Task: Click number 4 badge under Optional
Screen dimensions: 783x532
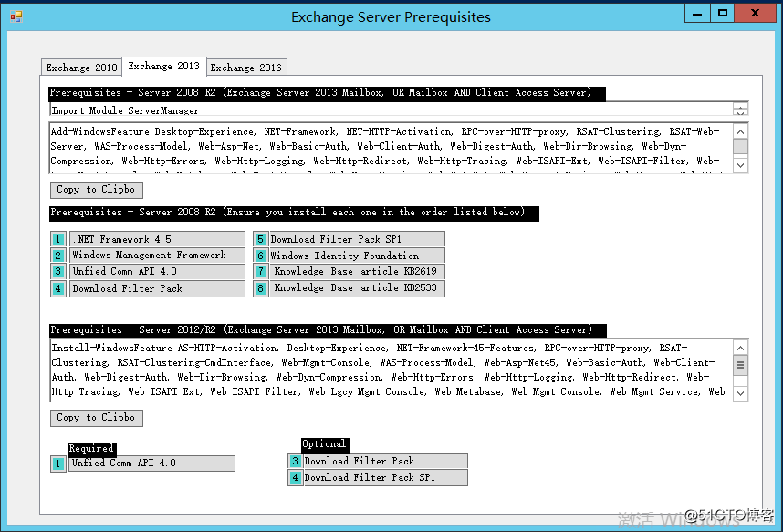Action: click(x=295, y=477)
